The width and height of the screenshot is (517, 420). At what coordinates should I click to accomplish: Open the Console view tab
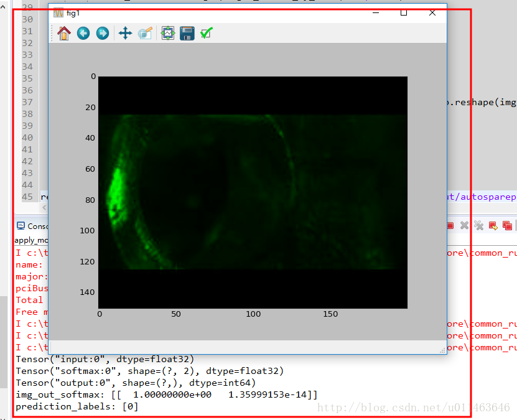click(32, 226)
